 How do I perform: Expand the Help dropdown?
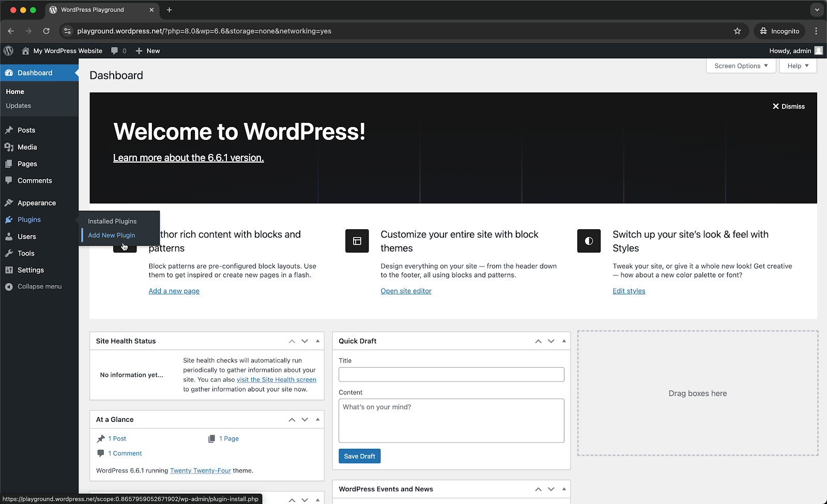coord(798,66)
